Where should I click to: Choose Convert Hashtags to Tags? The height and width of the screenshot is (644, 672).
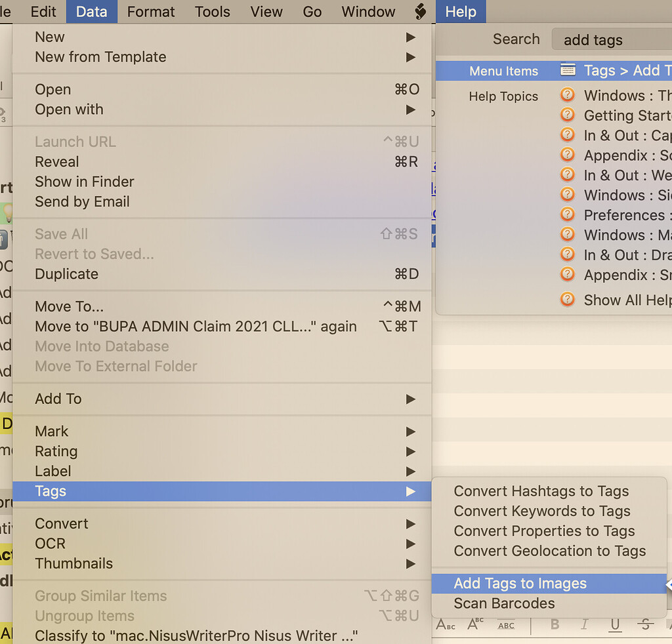pos(541,491)
